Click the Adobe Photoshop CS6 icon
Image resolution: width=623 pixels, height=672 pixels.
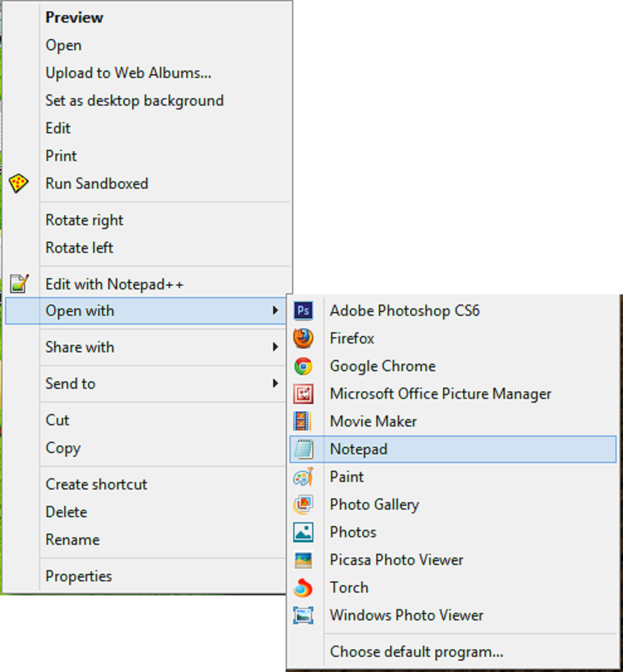pos(303,311)
